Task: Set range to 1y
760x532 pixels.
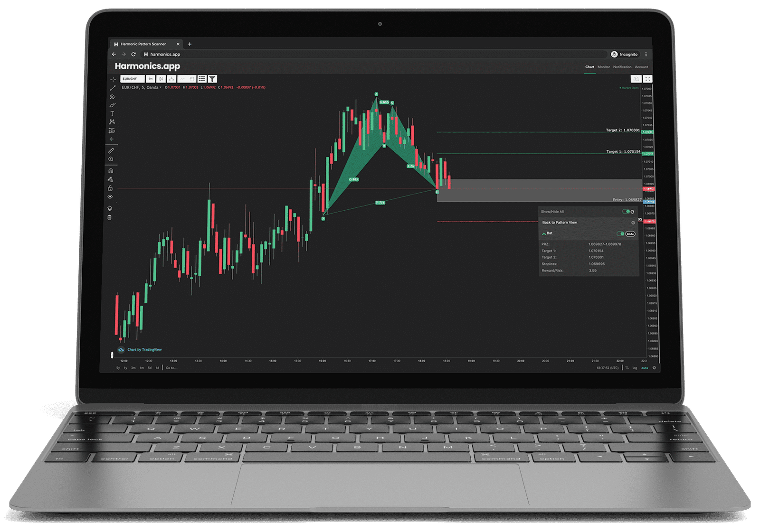Action: pos(125,368)
